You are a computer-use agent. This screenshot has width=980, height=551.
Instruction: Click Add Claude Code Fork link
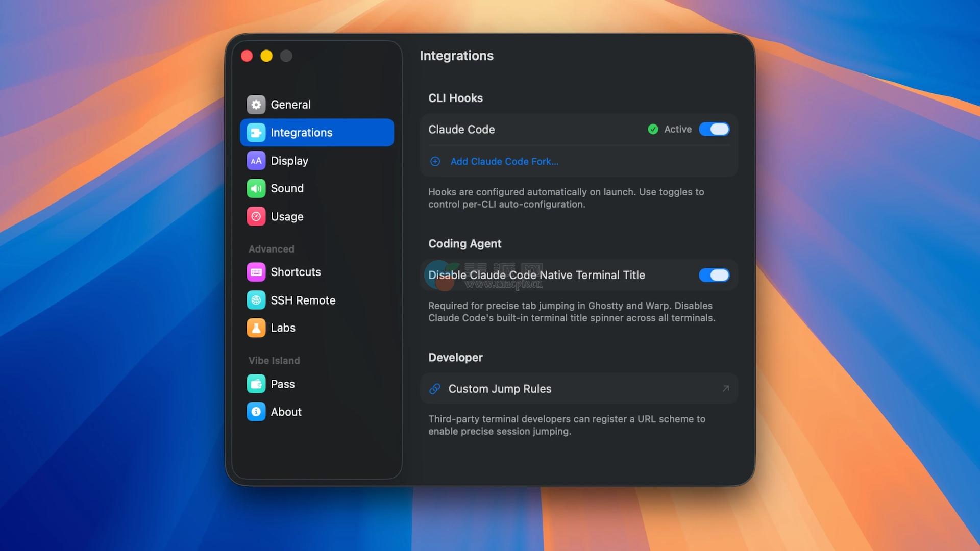coord(504,161)
